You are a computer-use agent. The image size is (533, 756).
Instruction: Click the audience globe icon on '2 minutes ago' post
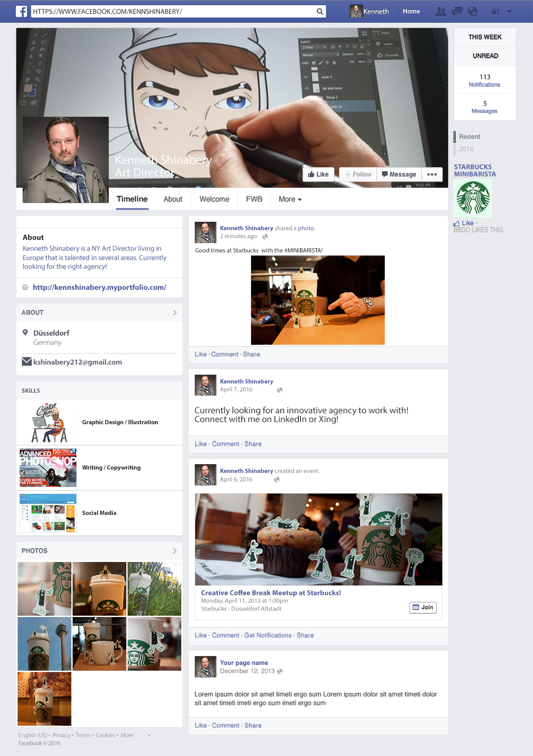pos(265,236)
